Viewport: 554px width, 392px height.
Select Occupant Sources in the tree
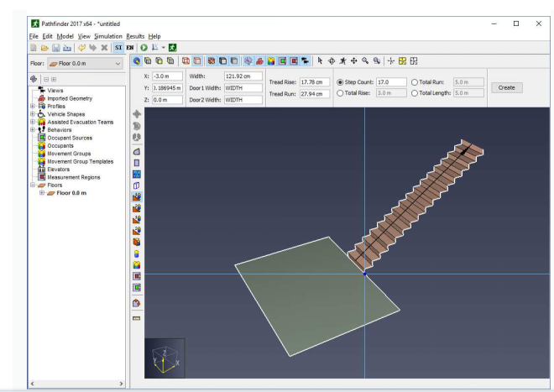pyautogui.click(x=70, y=136)
